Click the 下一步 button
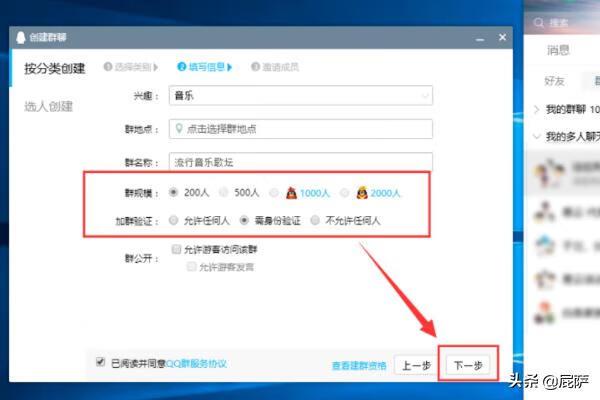Screen dimensions: 600x400 click(x=468, y=366)
